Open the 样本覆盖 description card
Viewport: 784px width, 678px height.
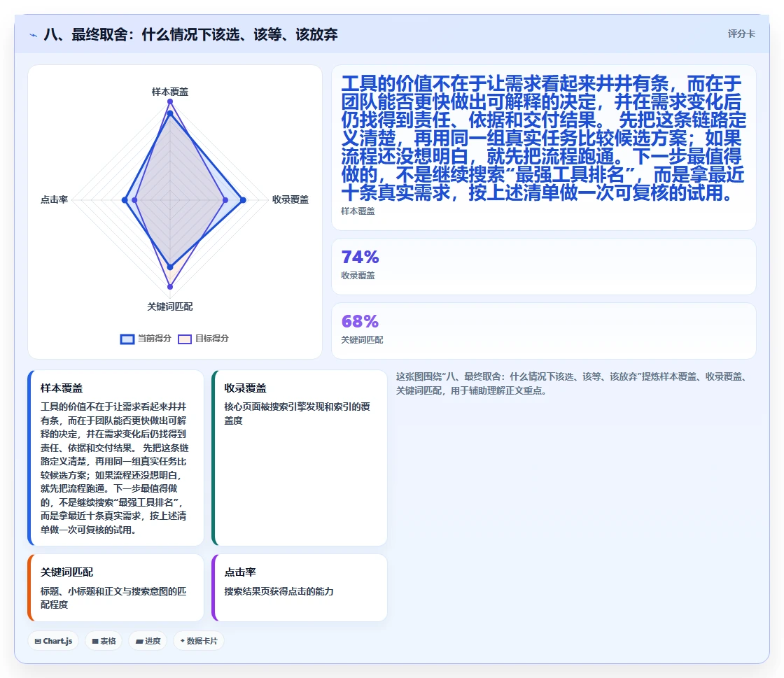pos(115,458)
